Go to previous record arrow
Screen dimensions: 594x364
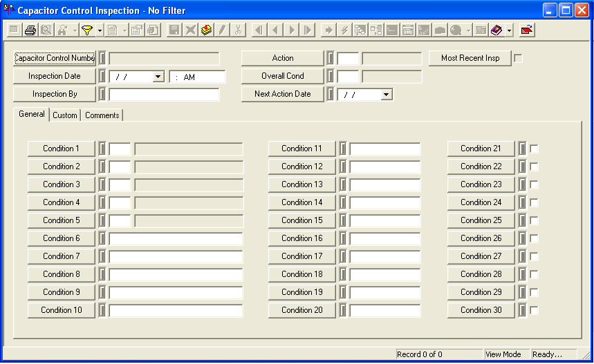(x=275, y=30)
